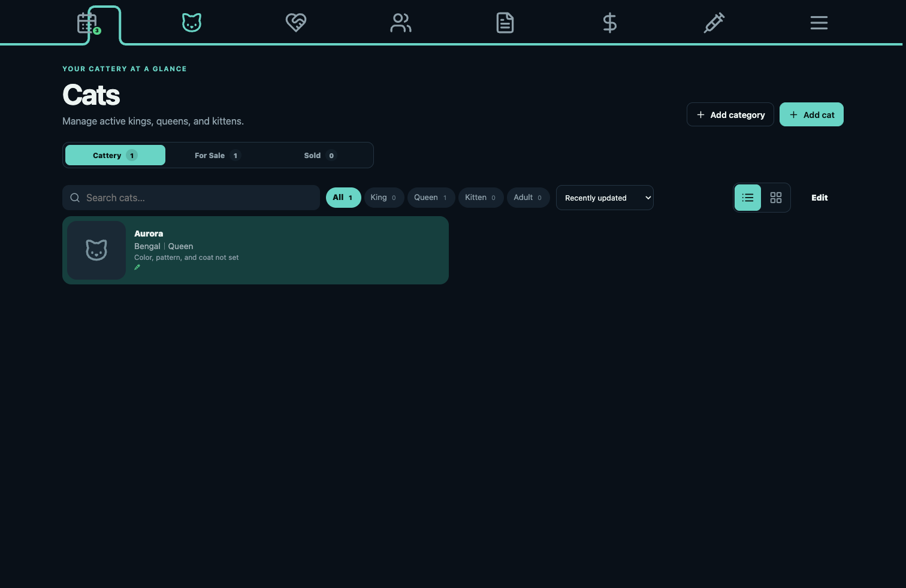Select the For Sale tab
Viewport: 906px width, 588px height.
(x=218, y=155)
